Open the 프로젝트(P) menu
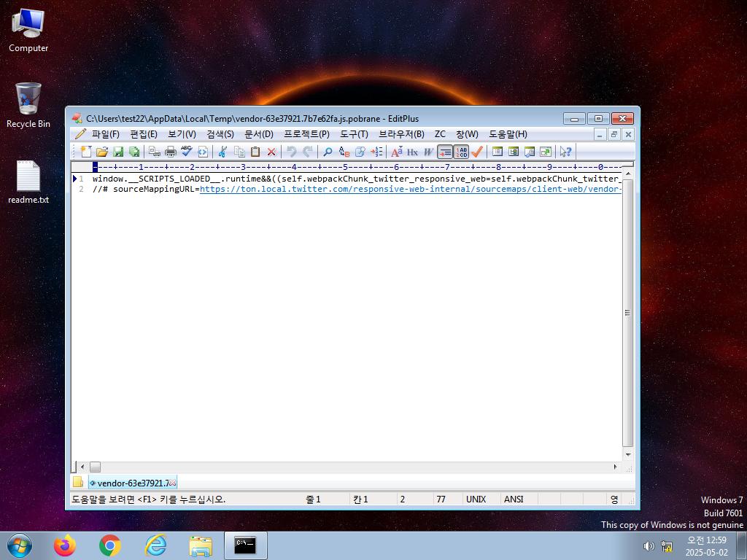 (306, 134)
